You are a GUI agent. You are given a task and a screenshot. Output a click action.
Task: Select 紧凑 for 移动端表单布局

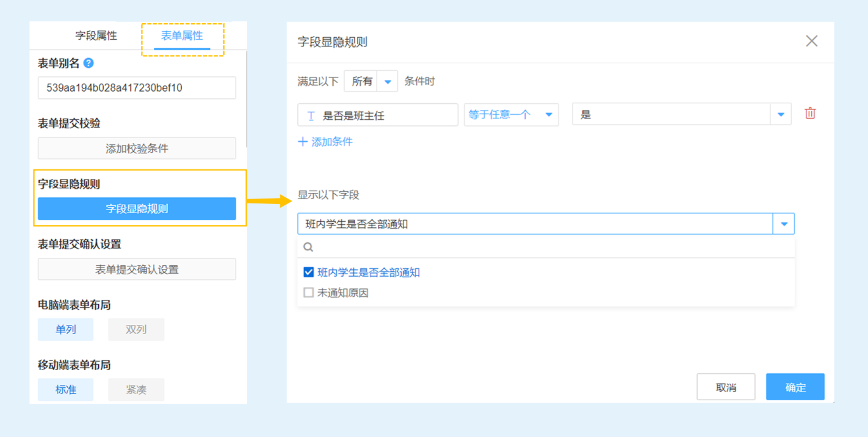pyautogui.click(x=136, y=389)
